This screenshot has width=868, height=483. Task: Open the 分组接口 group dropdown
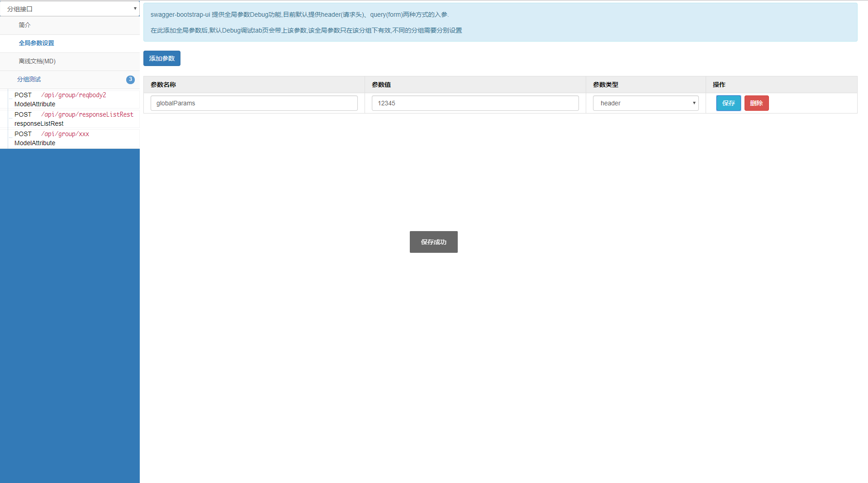point(70,9)
